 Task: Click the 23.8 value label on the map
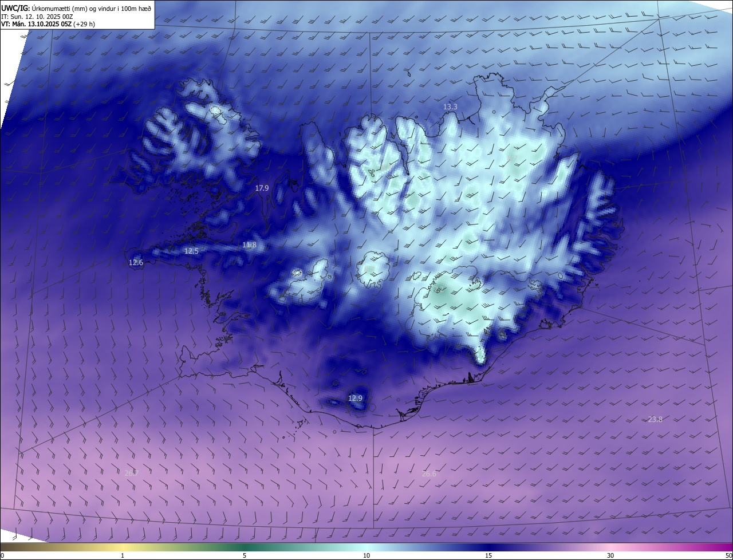pyautogui.click(x=655, y=420)
